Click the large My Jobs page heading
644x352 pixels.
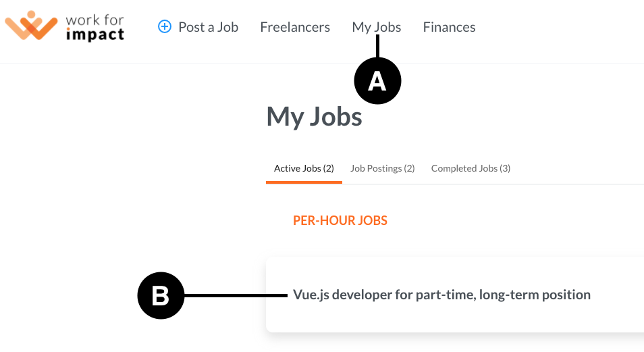(314, 117)
